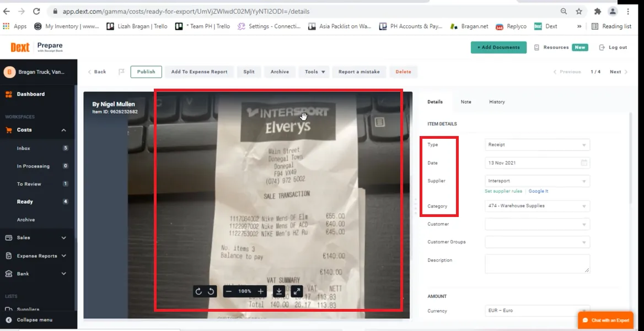Click the Split button
The image size is (644, 331).
pos(249,72)
